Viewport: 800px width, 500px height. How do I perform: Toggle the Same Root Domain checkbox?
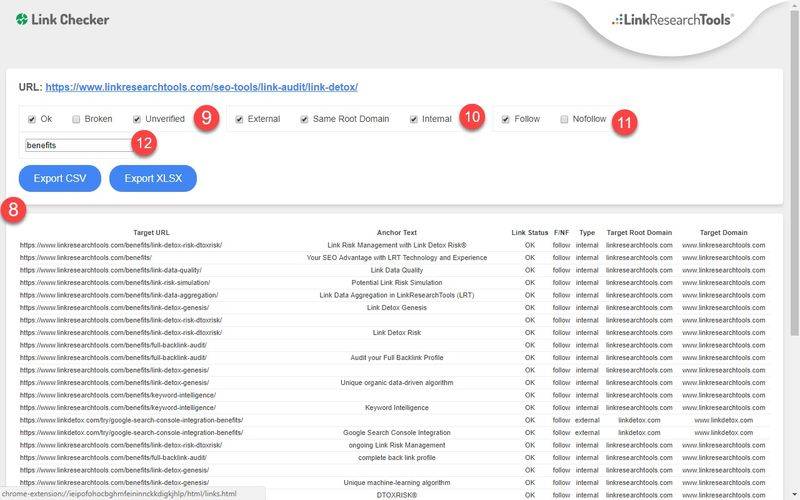click(304, 119)
